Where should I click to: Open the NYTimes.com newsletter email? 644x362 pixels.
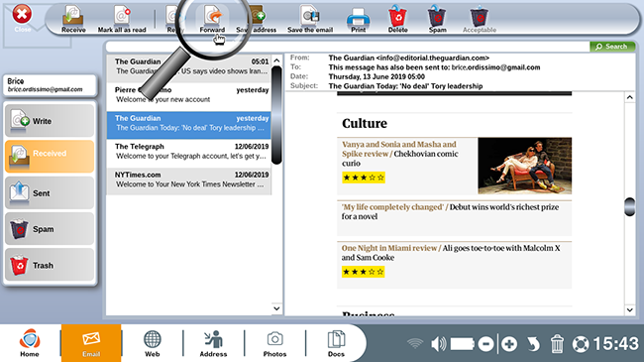click(189, 181)
